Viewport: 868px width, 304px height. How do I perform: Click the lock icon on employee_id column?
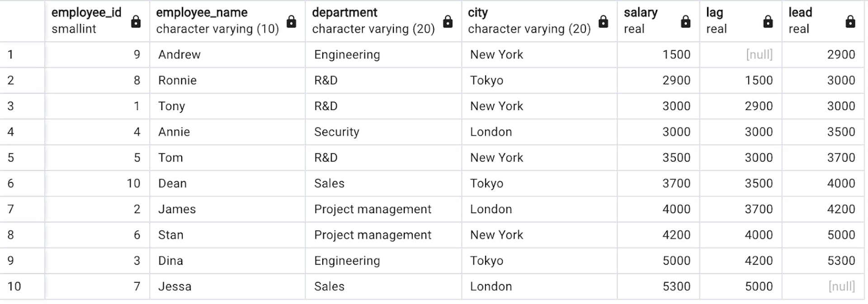[x=136, y=21]
